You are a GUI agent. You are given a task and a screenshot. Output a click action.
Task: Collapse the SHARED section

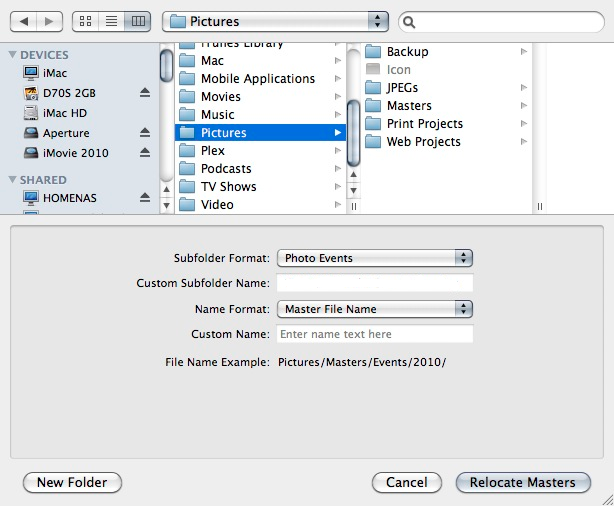(x=13, y=180)
